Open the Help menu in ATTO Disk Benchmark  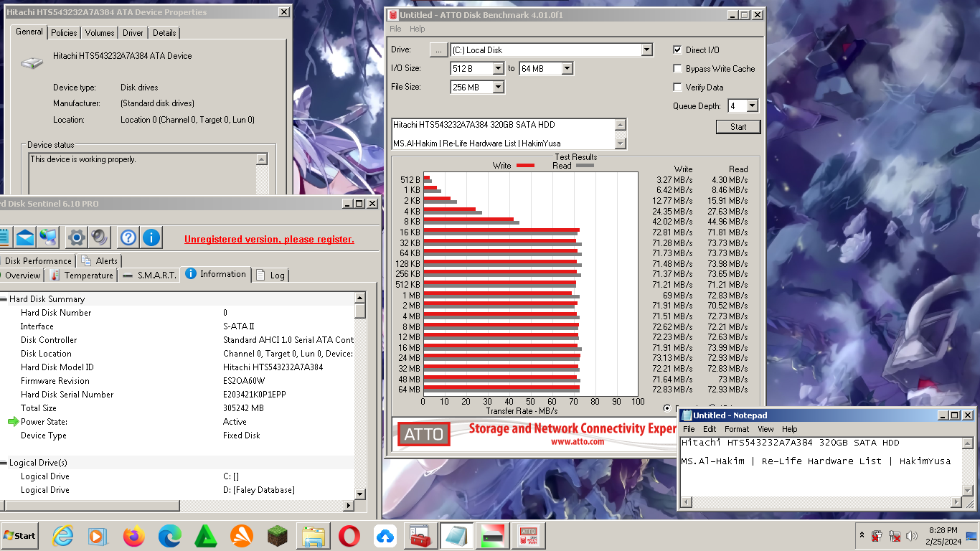click(417, 29)
